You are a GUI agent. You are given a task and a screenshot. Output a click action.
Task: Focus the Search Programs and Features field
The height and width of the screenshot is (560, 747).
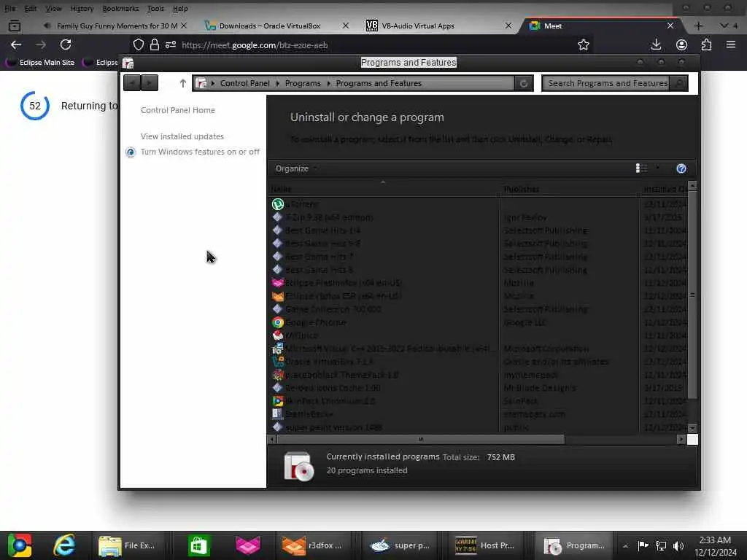(606, 83)
